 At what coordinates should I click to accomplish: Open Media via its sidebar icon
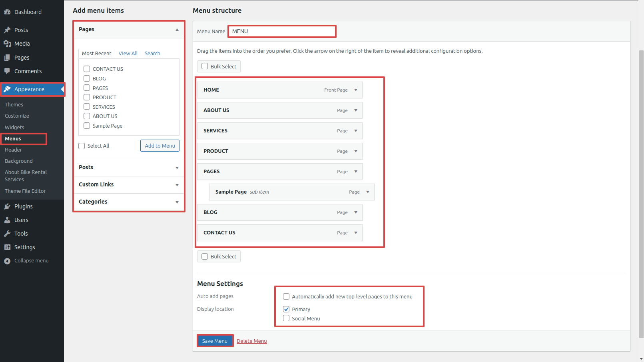(x=7, y=44)
